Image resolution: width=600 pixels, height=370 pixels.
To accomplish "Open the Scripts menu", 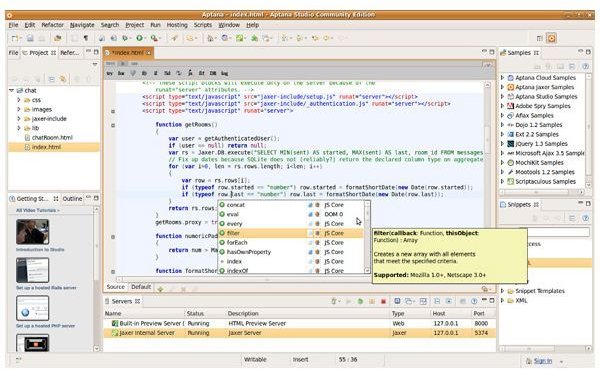I will tap(202, 25).
